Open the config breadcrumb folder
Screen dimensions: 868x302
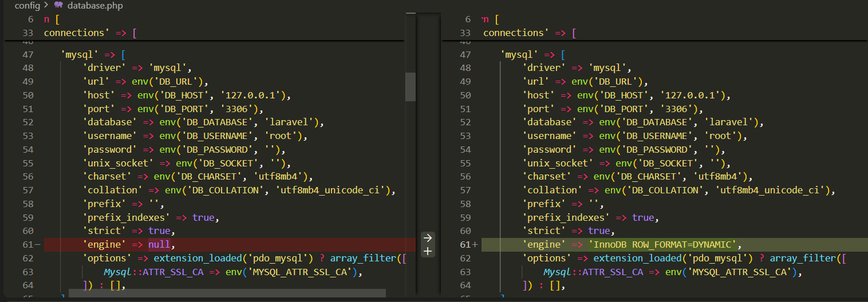pyautogui.click(x=27, y=6)
